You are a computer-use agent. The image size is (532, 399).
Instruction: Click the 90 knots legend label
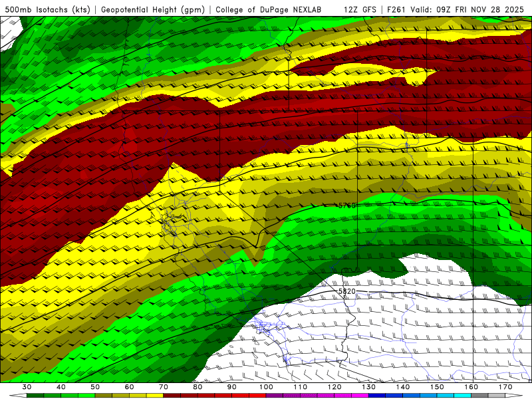(231, 387)
